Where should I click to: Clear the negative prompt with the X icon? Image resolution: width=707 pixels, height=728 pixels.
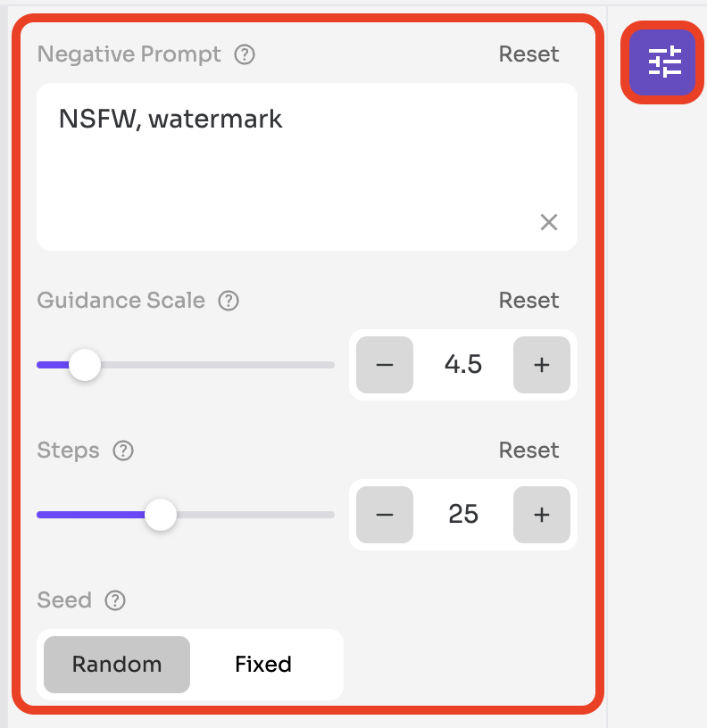549,222
